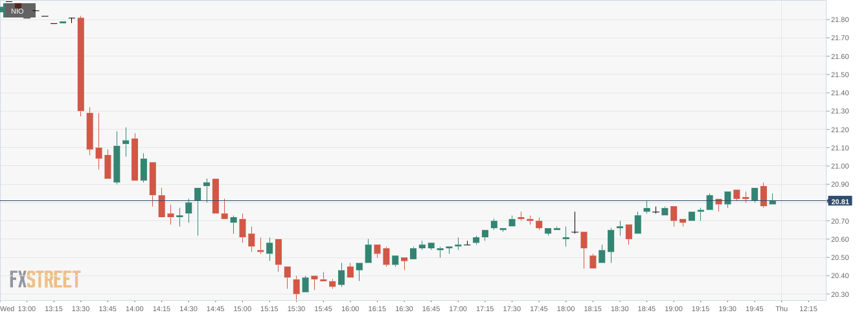Click the 21.80 price axis label
This screenshot has width=868, height=317.
(839, 20)
